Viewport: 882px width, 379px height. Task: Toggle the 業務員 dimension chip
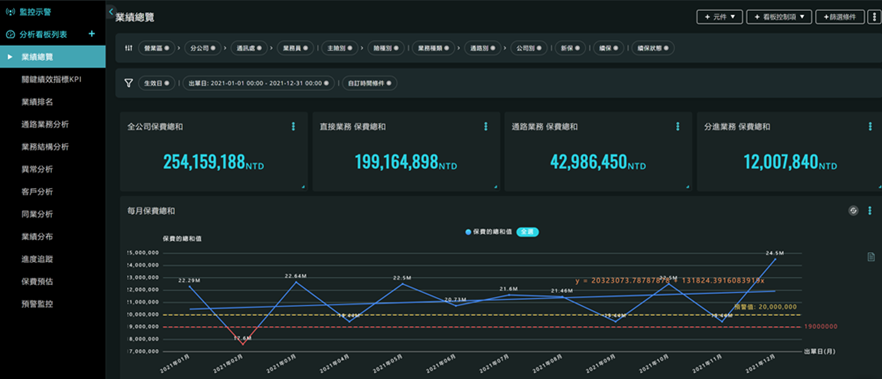[x=295, y=48]
